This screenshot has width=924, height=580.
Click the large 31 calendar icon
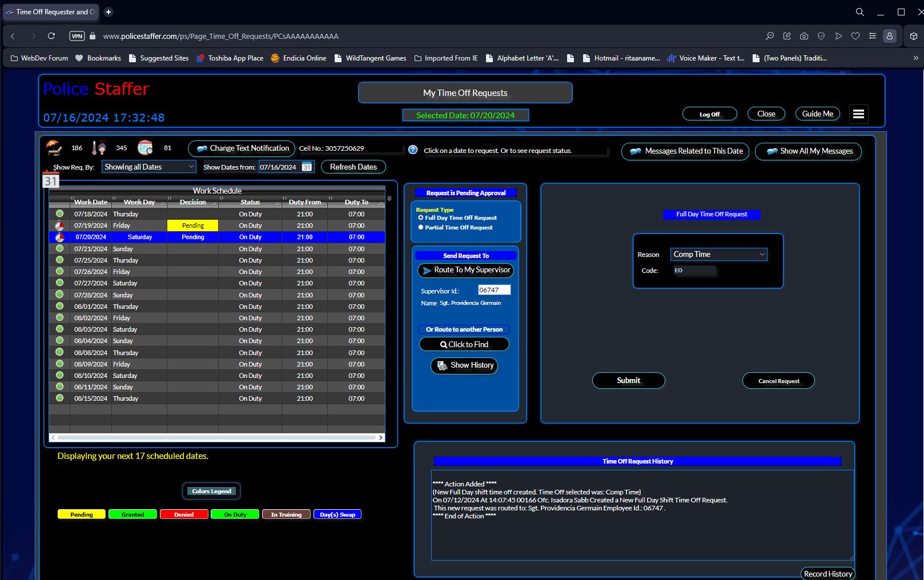point(51,180)
